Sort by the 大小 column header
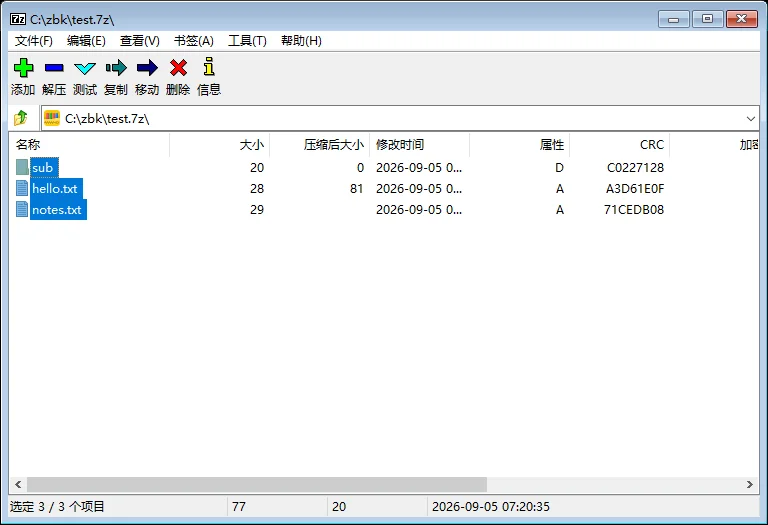Viewport: 768px width, 525px height. pyautogui.click(x=219, y=144)
